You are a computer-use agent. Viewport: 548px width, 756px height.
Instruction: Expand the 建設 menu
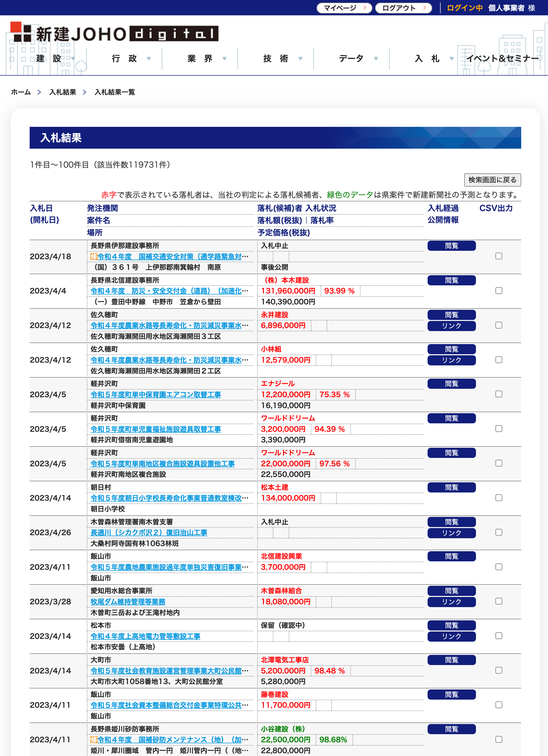tap(49, 59)
